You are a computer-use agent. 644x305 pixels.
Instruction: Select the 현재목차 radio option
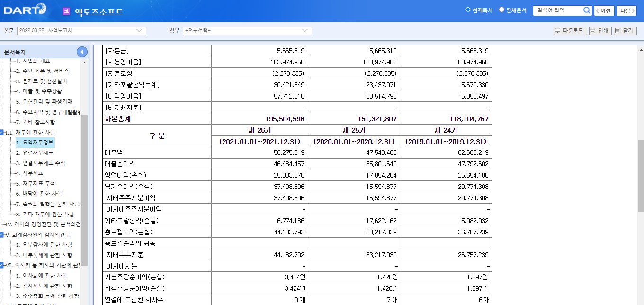468,10
